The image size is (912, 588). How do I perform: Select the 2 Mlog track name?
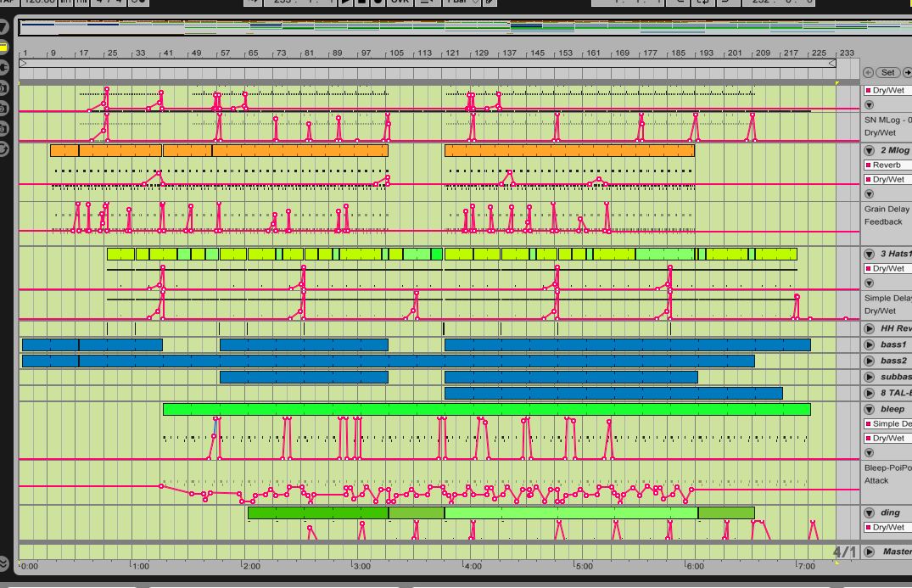point(894,150)
